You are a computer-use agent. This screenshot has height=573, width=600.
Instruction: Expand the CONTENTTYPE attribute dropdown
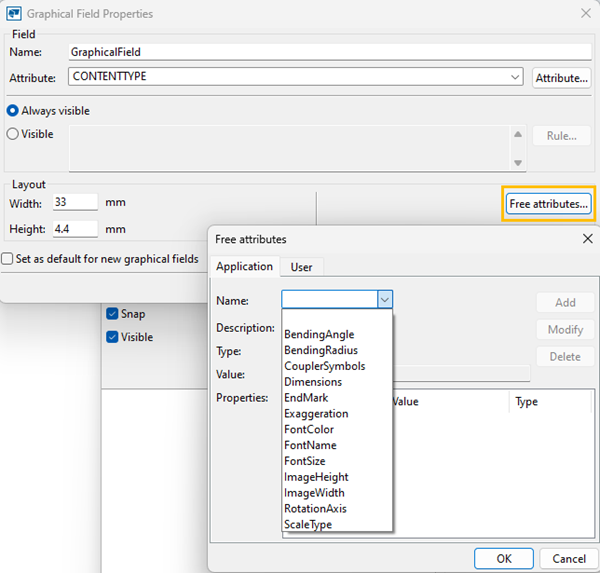(515, 77)
